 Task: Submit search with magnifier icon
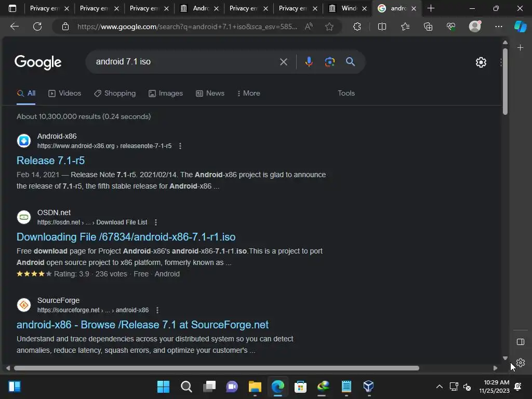point(351,62)
